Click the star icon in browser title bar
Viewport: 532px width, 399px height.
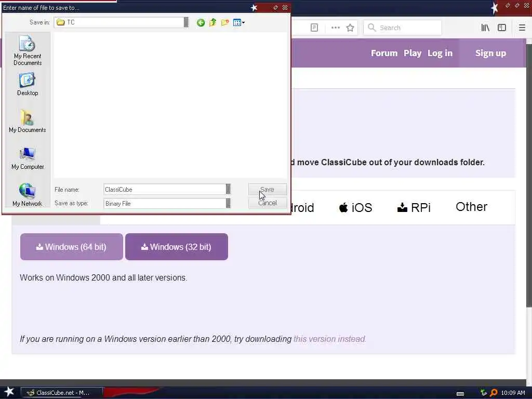click(495, 8)
